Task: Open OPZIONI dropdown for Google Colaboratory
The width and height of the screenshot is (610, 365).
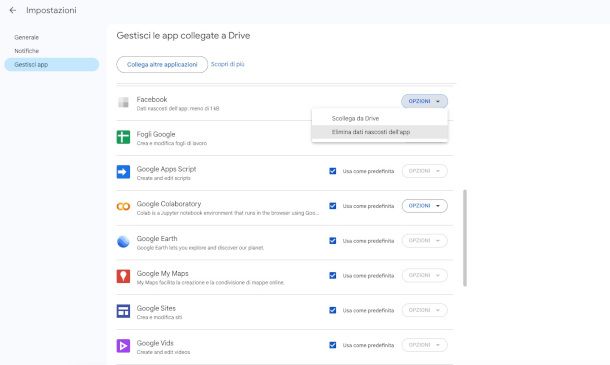Action: click(x=424, y=206)
